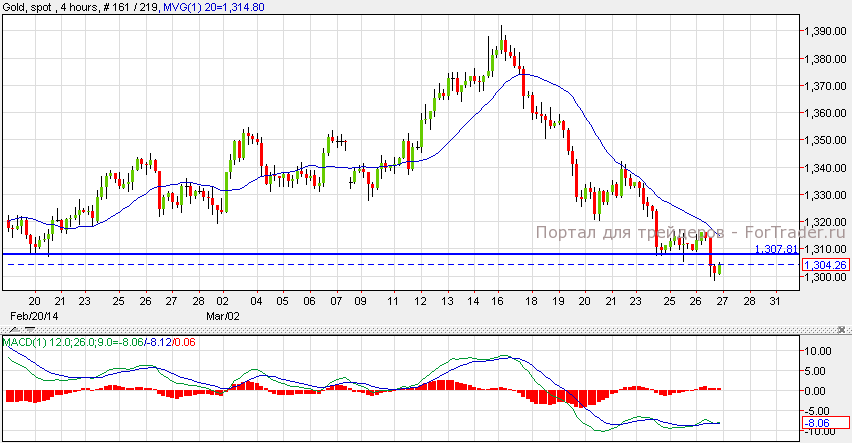852x443 pixels.
Task: Click the 1,300 price axis label
Action: point(822,277)
